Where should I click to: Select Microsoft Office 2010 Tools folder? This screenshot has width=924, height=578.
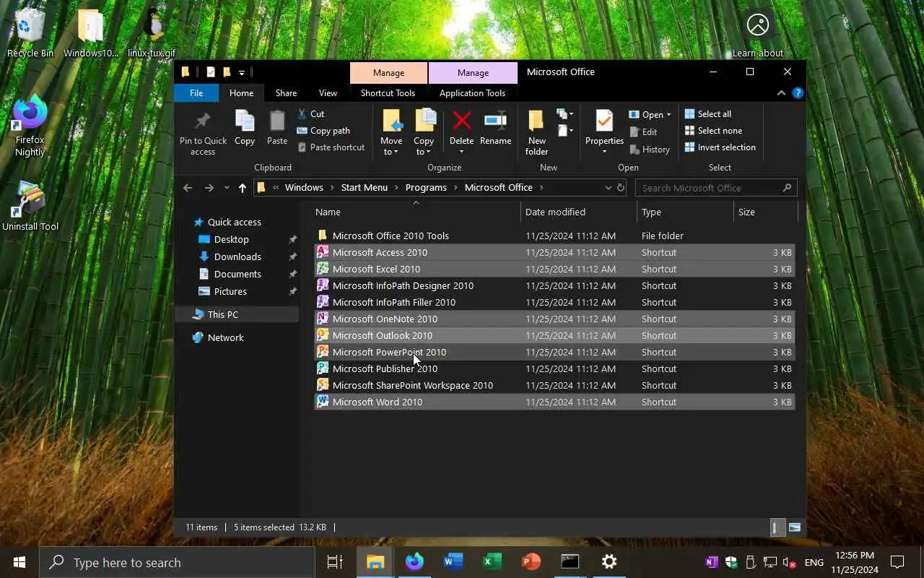(554, 236)
